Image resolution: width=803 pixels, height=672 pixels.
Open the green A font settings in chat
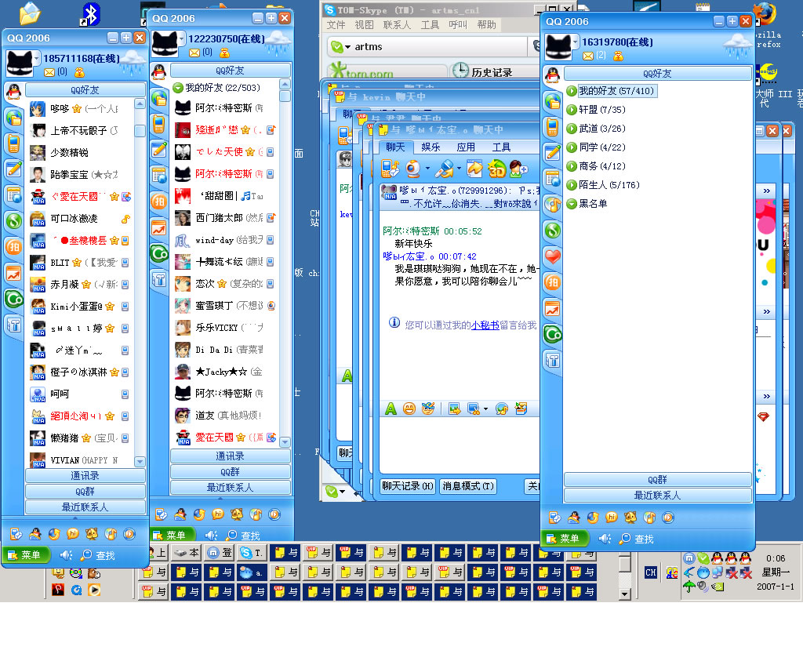click(x=391, y=409)
